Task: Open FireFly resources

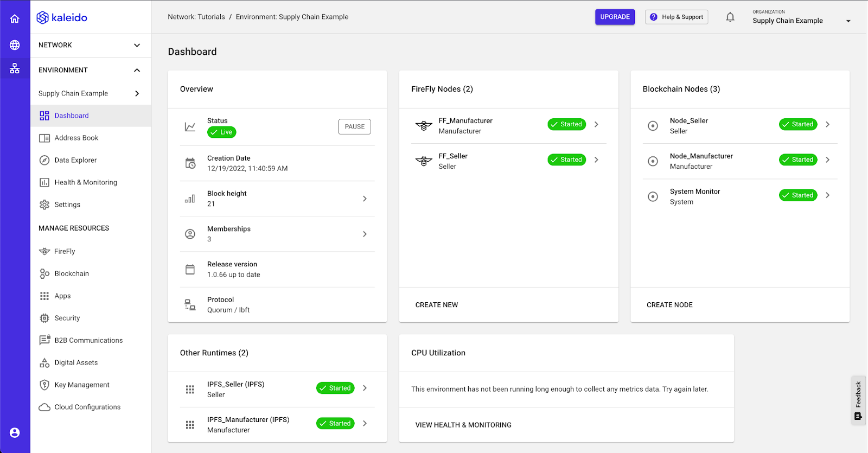Action: click(x=91, y=251)
